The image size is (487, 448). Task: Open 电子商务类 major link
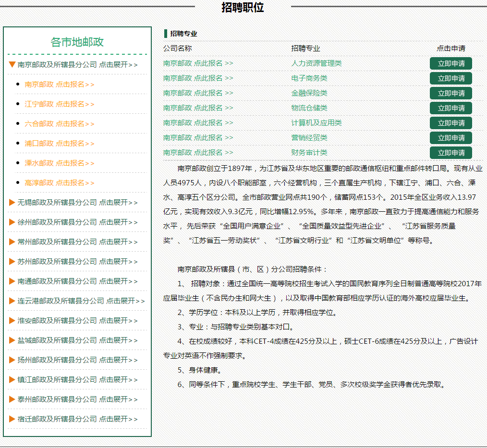(309, 78)
